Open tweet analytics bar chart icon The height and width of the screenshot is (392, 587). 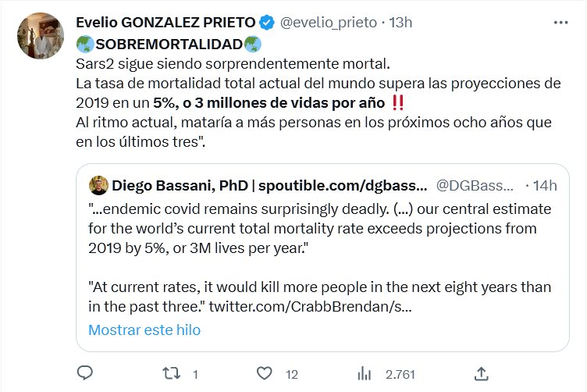[x=365, y=373]
